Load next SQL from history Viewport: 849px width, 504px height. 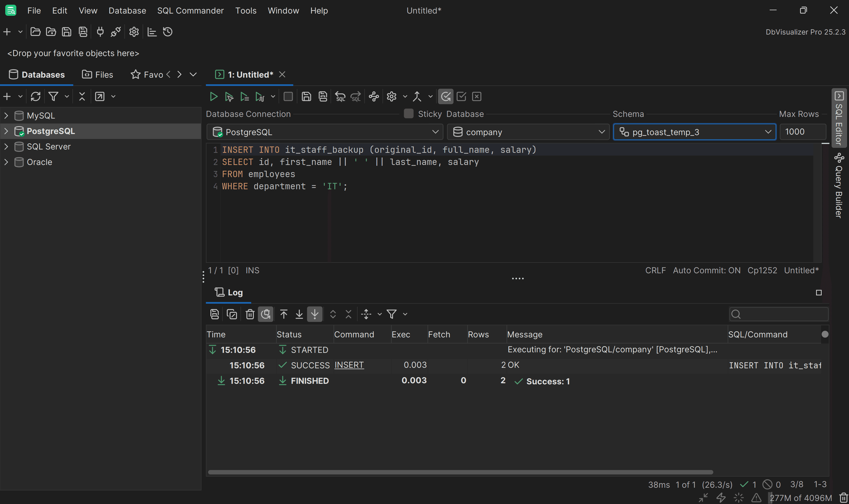356,97
